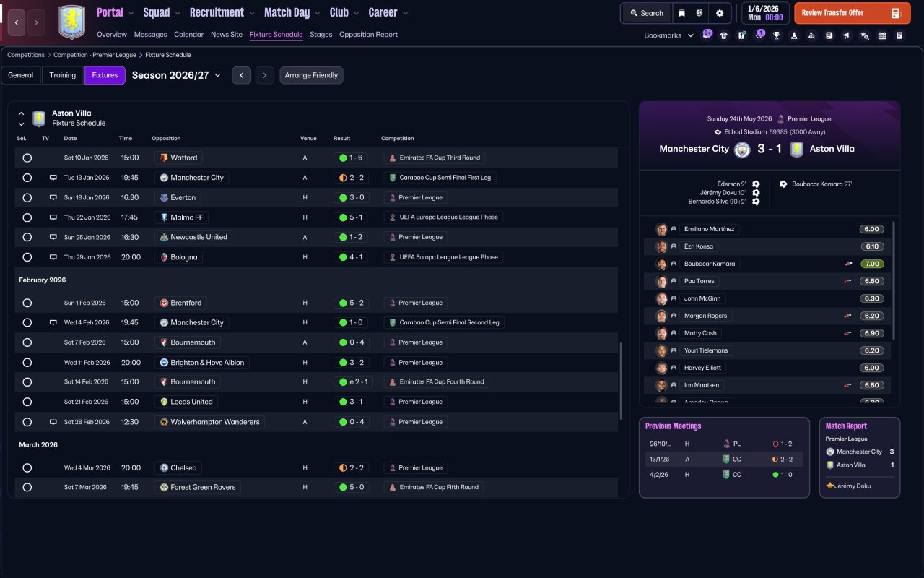Select the Leeds United fixture radio button

point(27,402)
